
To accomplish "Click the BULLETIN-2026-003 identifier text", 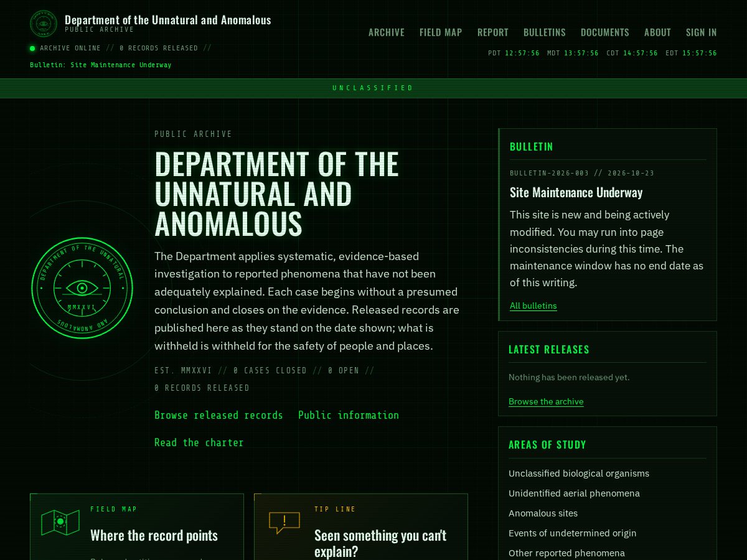I will pyautogui.click(x=549, y=173).
